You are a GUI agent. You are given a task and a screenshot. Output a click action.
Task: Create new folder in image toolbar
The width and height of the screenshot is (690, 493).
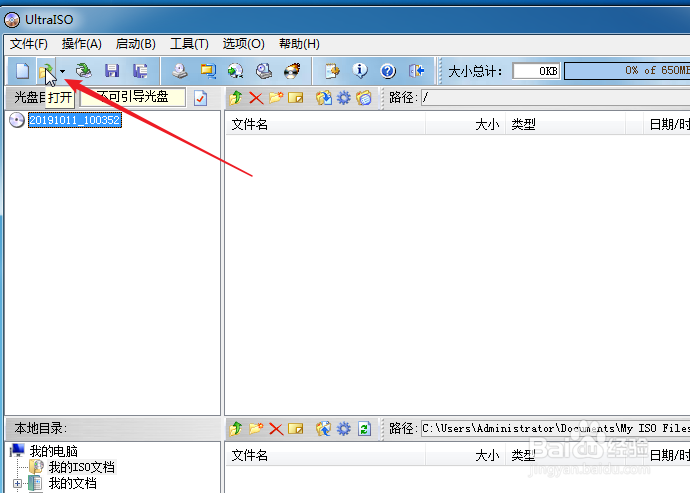(x=275, y=97)
